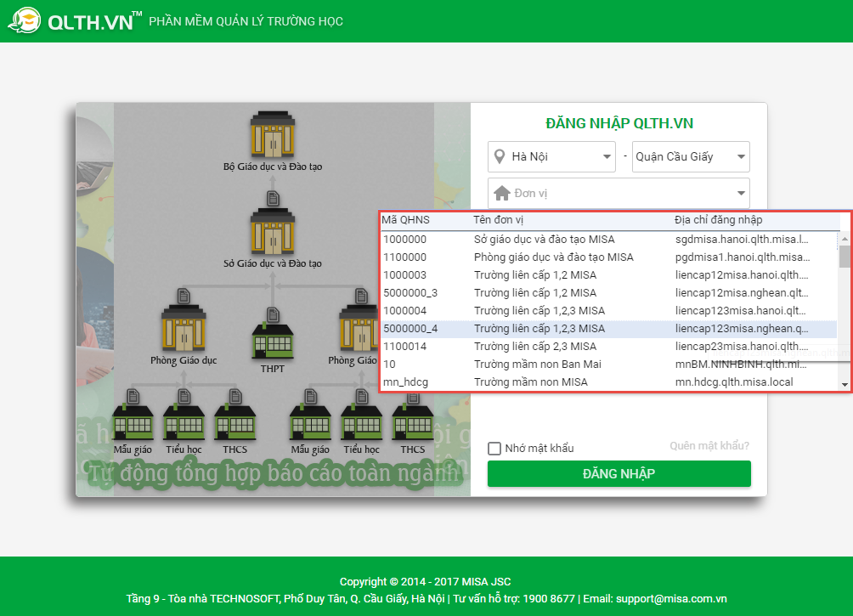Click the right Tiểu học school icon
This screenshot has height=616, width=853.
362,423
